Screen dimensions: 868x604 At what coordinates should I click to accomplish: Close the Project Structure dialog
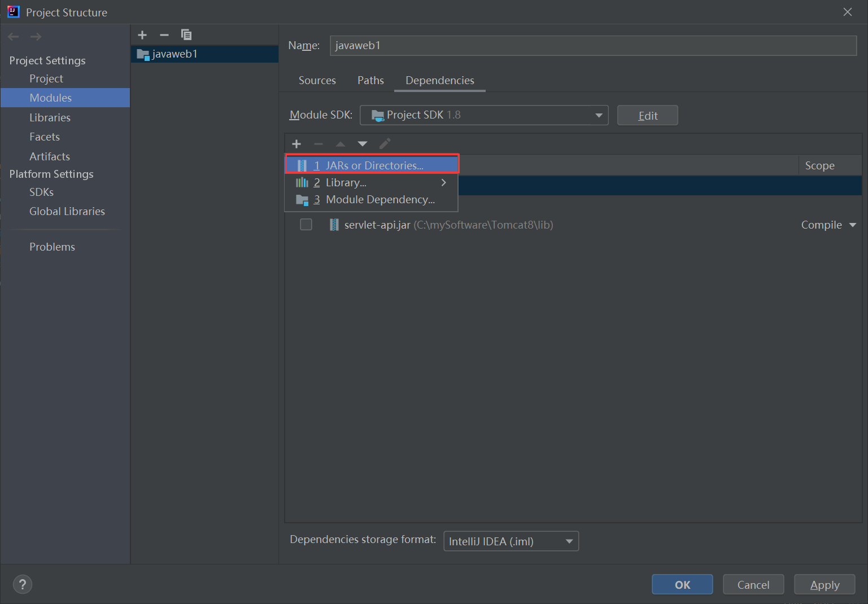pos(848,12)
